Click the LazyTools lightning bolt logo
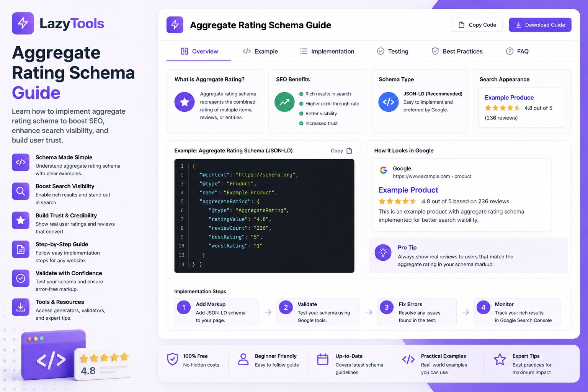Viewport: 588px width, 392px height. (x=23, y=23)
